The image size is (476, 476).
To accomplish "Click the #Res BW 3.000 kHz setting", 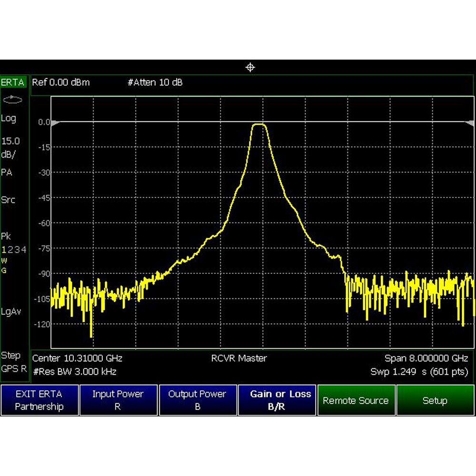I will tap(74, 371).
